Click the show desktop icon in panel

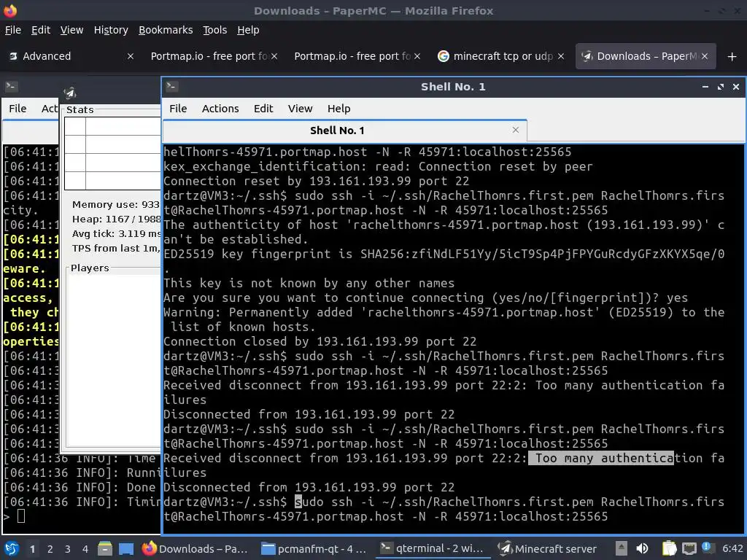tap(125, 548)
